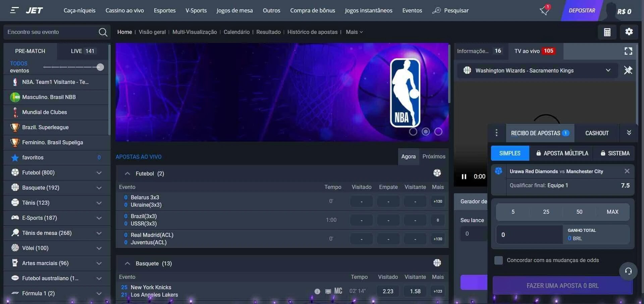Screen dimensions: 644x304
Task: Expand Vôlei (100) category
Action: (x=57, y=248)
